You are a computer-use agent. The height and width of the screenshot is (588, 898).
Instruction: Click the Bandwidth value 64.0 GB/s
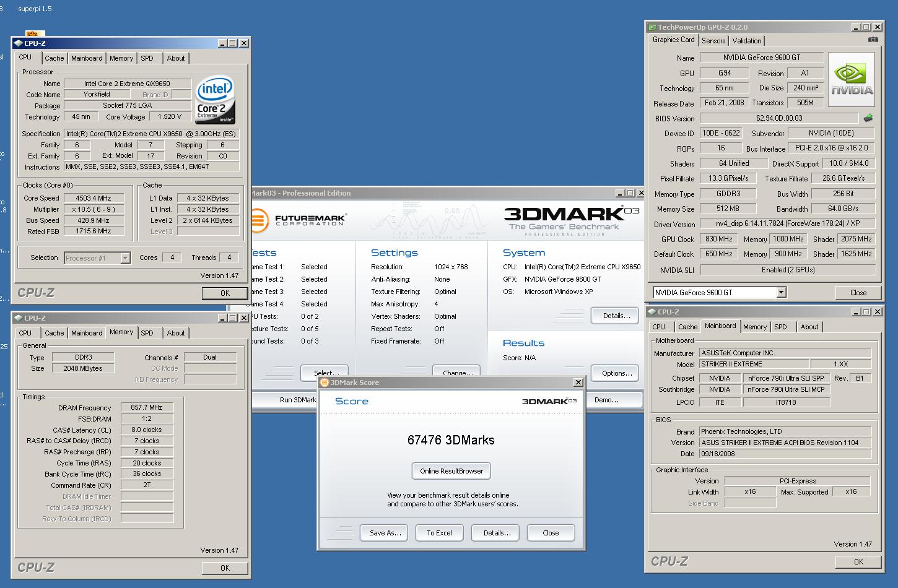click(x=843, y=209)
